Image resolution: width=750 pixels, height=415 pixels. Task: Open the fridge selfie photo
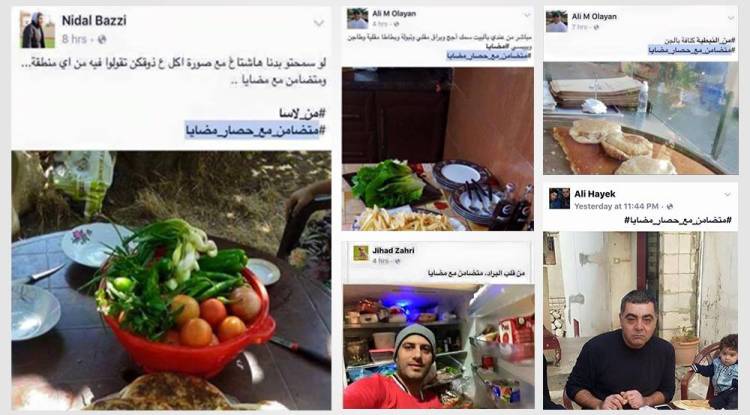438,347
